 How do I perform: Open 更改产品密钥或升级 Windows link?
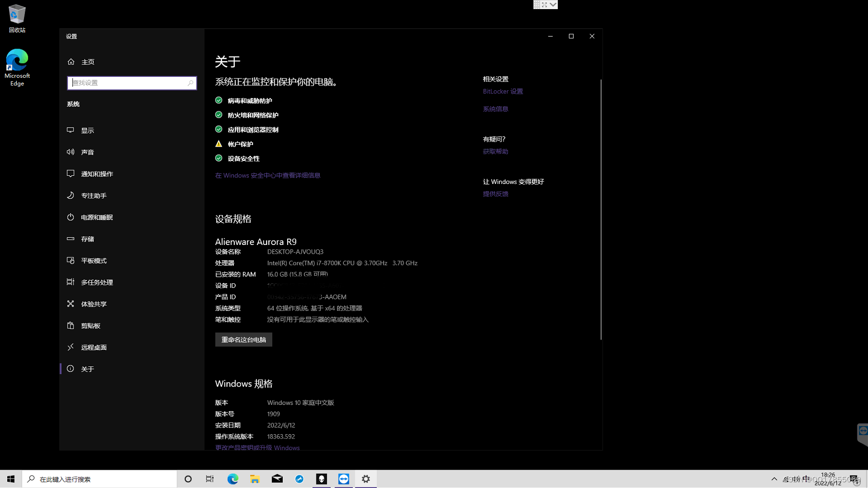(257, 447)
